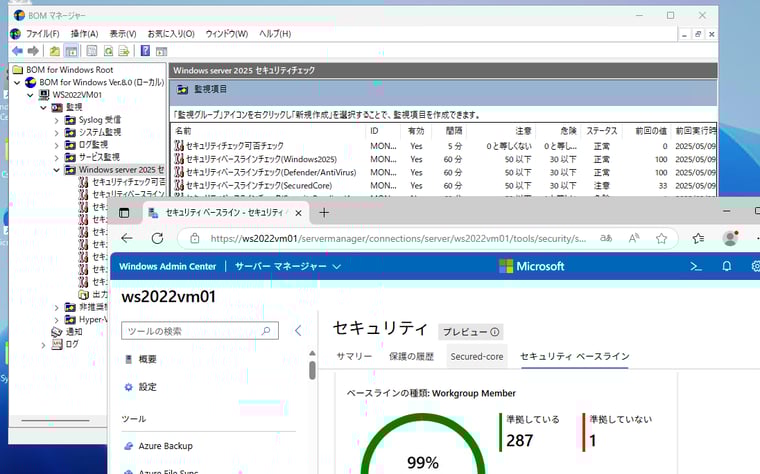The height and width of the screenshot is (474, 760).
Task: Click the up-one-level folder toolbar icon
Action: point(55,51)
